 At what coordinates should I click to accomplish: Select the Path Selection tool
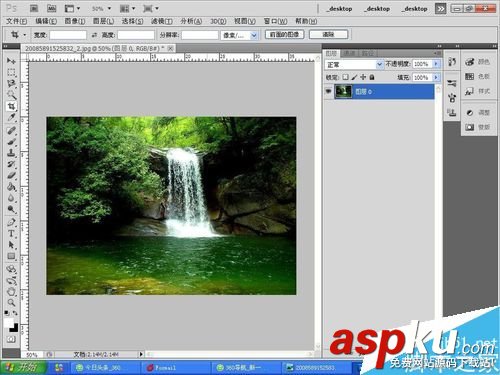pyautogui.click(x=11, y=245)
